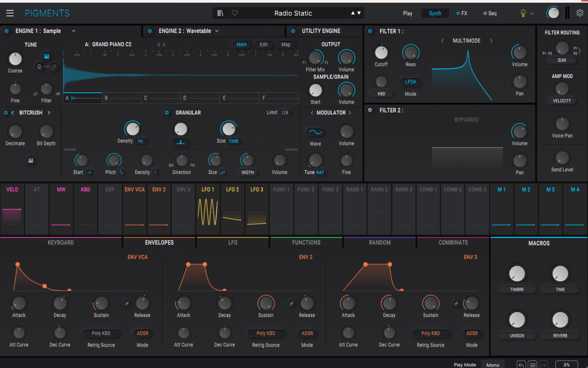Click the KBD button in Filter 1

(381, 94)
